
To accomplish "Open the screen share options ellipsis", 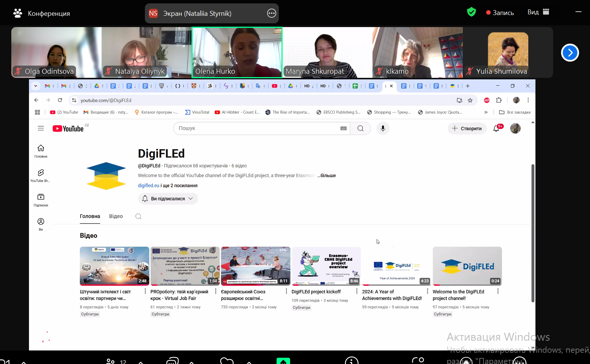I will point(271,13).
